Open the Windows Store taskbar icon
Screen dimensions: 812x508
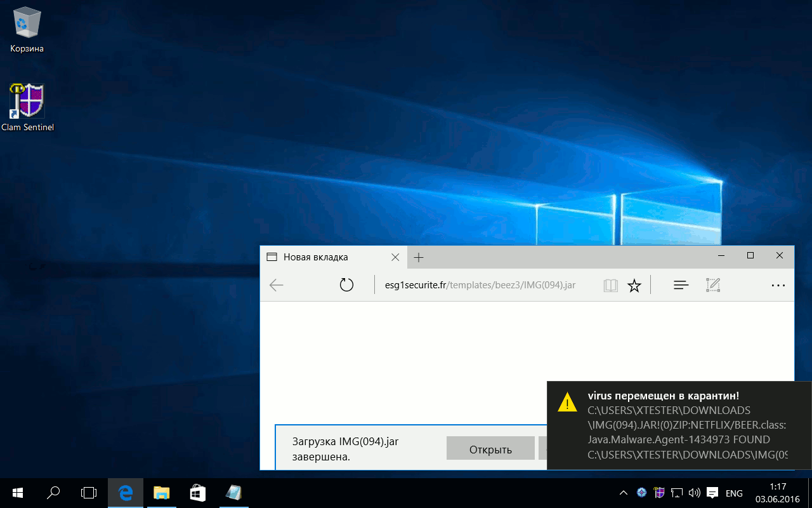click(x=197, y=493)
